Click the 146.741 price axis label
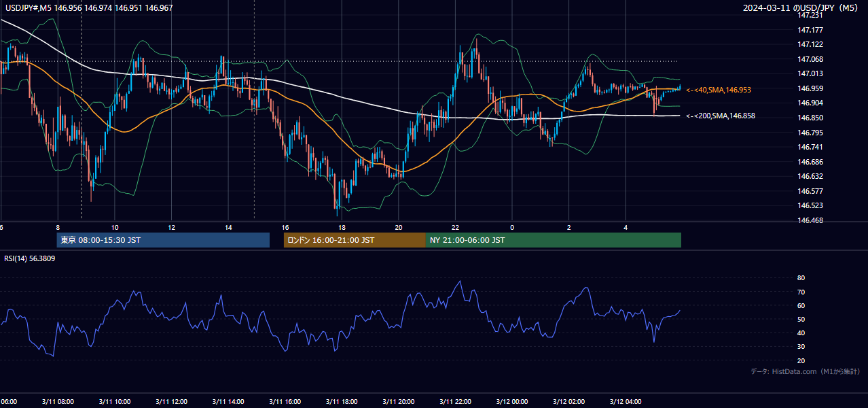The image size is (868, 408). [810, 147]
